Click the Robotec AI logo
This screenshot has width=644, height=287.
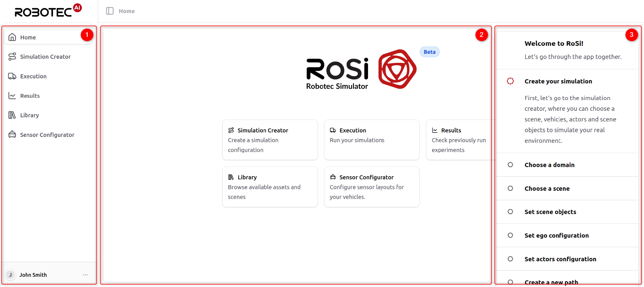click(48, 11)
